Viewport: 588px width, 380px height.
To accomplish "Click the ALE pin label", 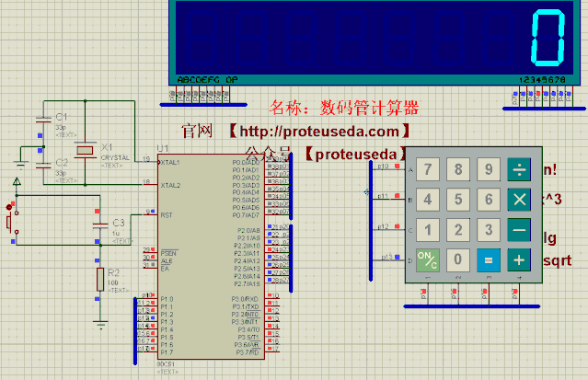I will (167, 260).
